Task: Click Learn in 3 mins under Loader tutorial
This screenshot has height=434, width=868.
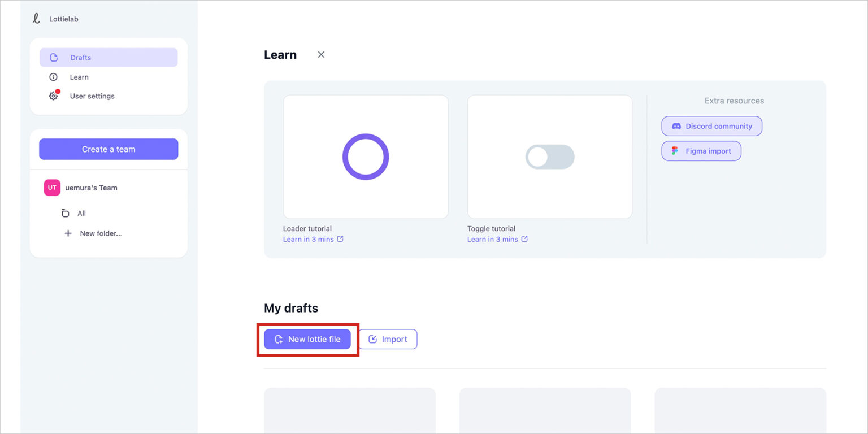Action: (308, 239)
